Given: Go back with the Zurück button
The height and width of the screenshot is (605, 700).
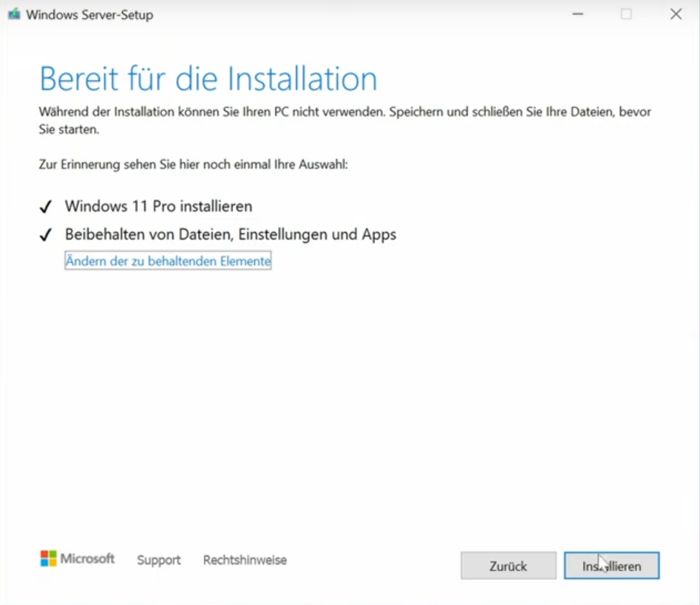Looking at the screenshot, I should click(x=508, y=566).
